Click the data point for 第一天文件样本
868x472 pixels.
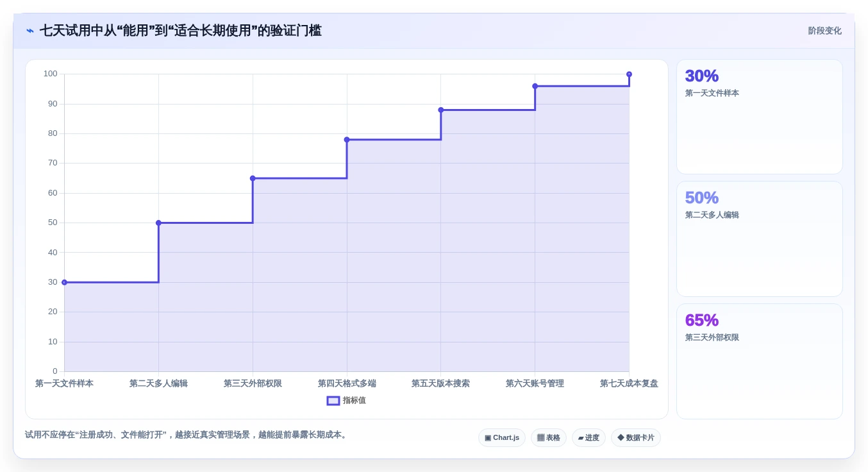tap(64, 282)
